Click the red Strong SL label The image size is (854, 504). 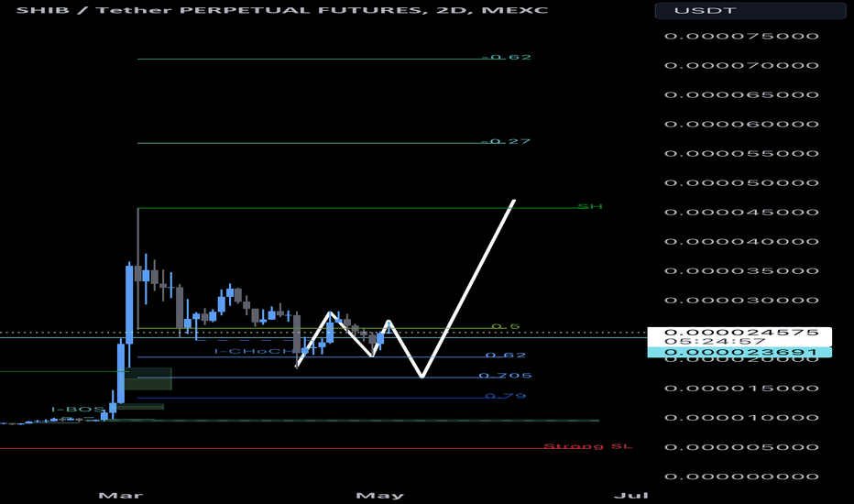588,446
